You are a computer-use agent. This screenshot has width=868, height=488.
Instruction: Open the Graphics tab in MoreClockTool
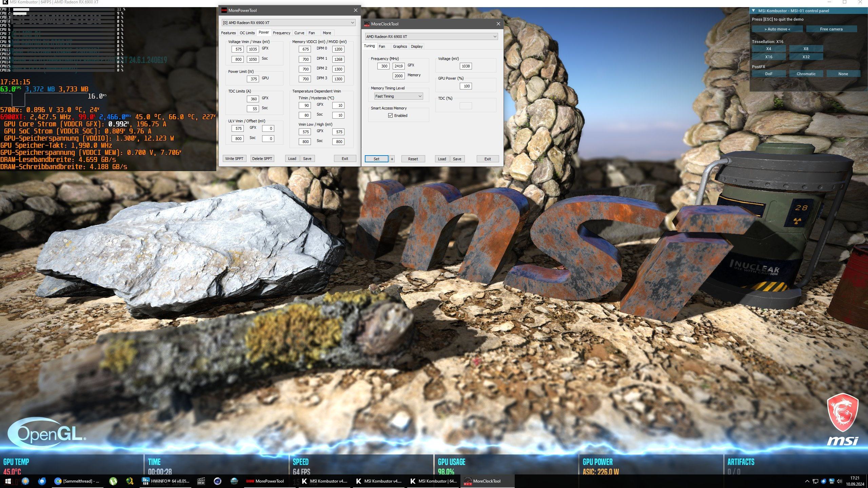(x=400, y=46)
